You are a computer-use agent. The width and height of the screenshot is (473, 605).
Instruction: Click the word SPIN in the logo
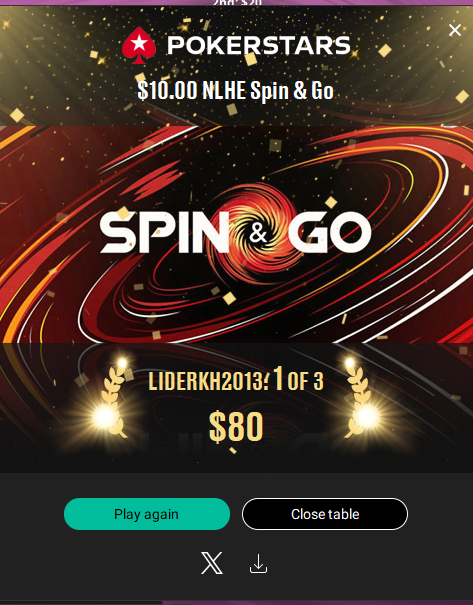tap(164, 232)
